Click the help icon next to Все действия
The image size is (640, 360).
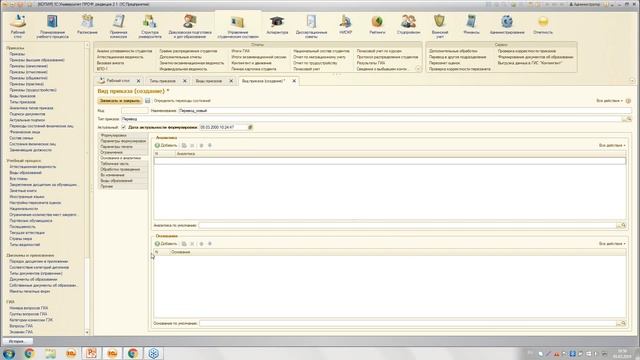pyautogui.click(x=628, y=100)
